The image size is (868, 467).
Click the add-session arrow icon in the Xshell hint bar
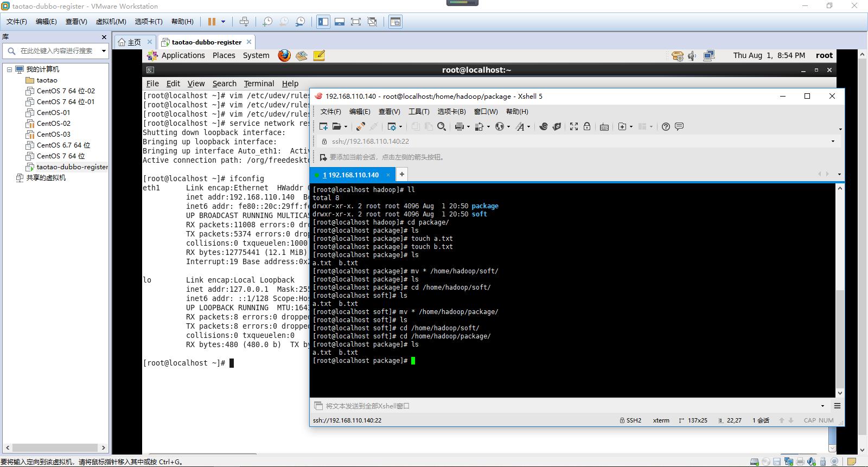point(323,157)
